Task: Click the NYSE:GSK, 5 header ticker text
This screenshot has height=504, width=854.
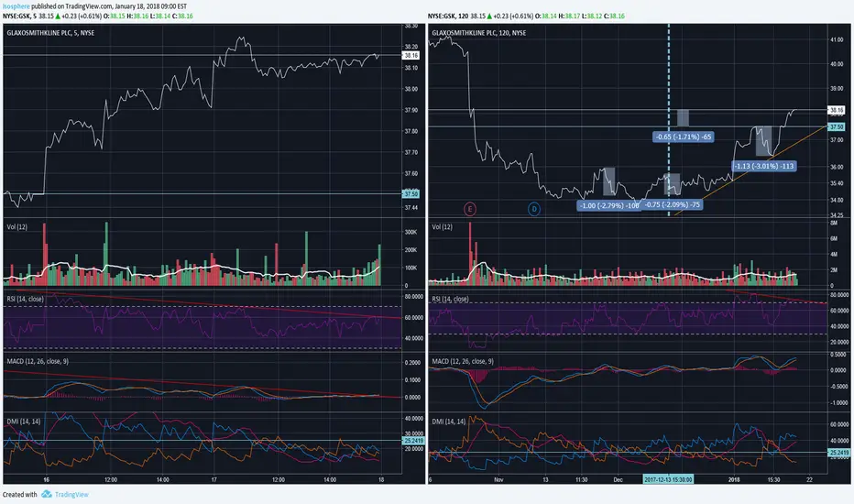Action: pos(19,16)
